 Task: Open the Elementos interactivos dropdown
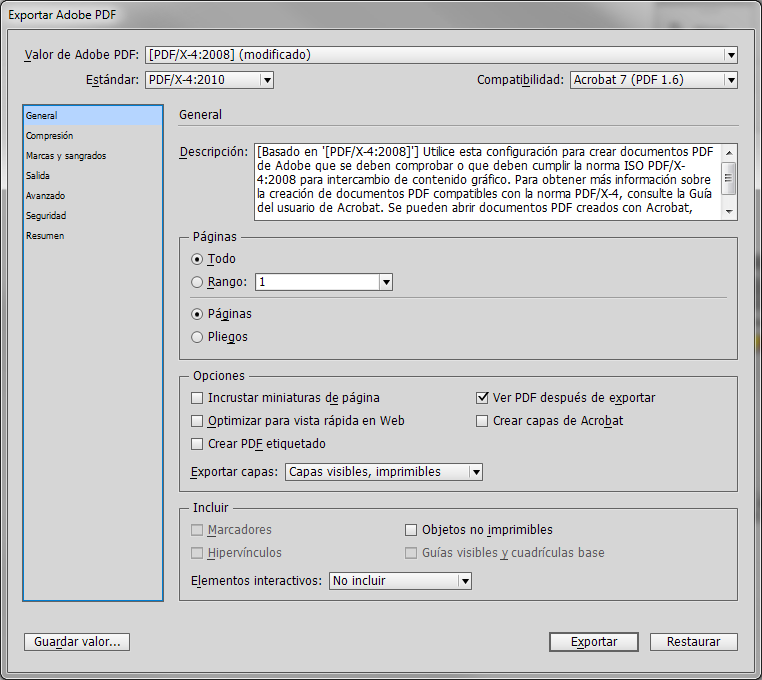(x=400, y=581)
